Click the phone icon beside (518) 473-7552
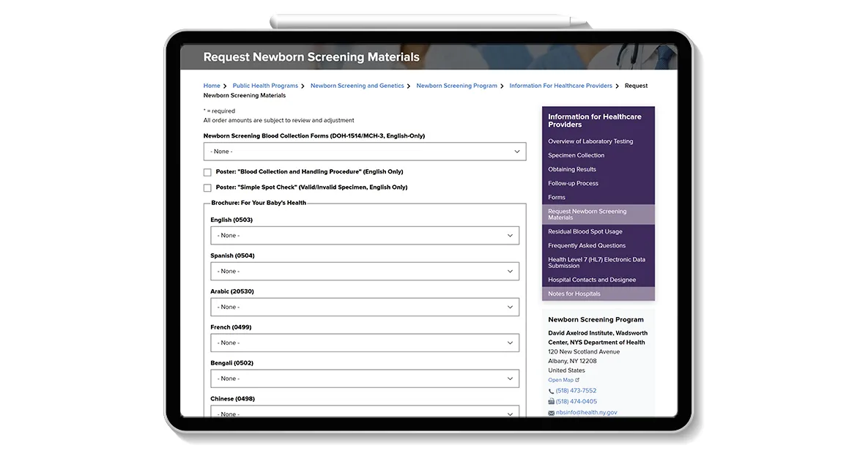 551,391
